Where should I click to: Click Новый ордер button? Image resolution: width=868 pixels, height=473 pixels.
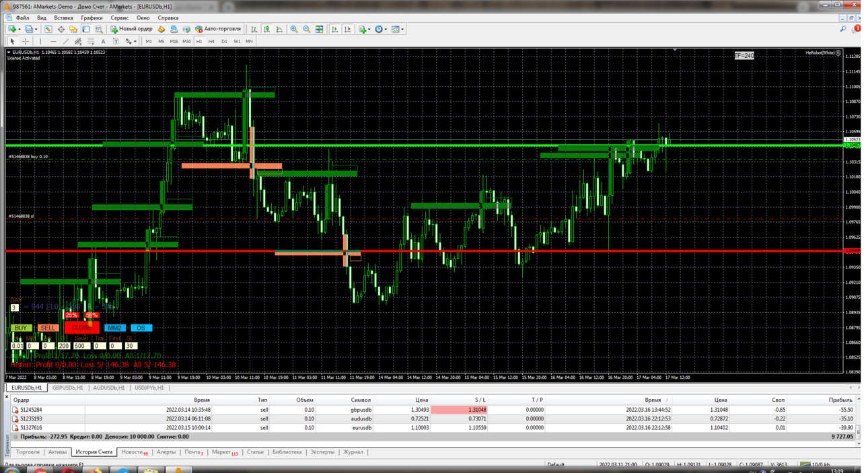pyautogui.click(x=131, y=29)
